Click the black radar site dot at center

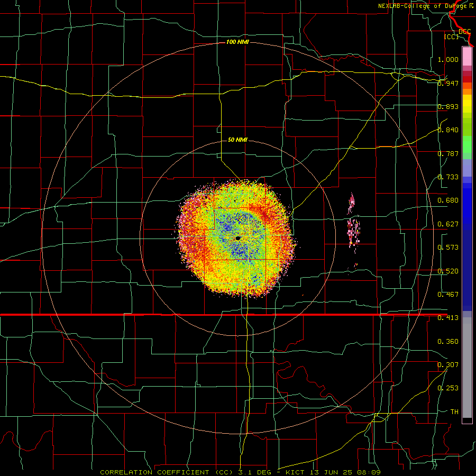coord(238,239)
